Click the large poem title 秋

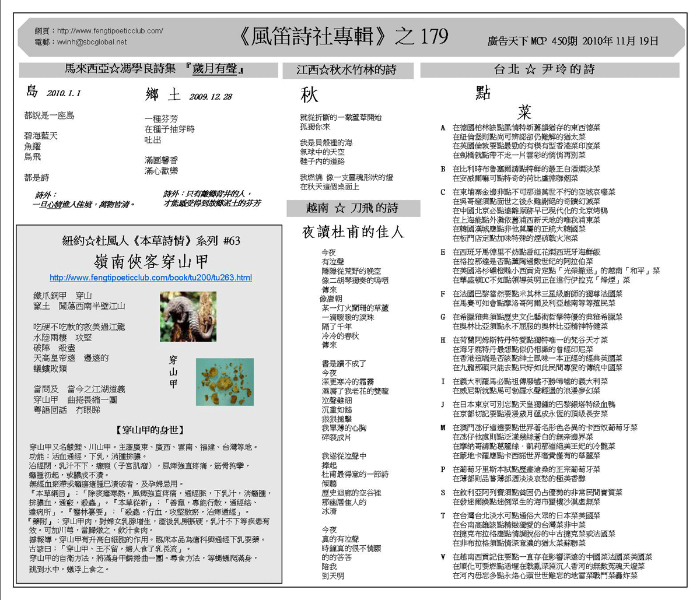[x=309, y=95]
